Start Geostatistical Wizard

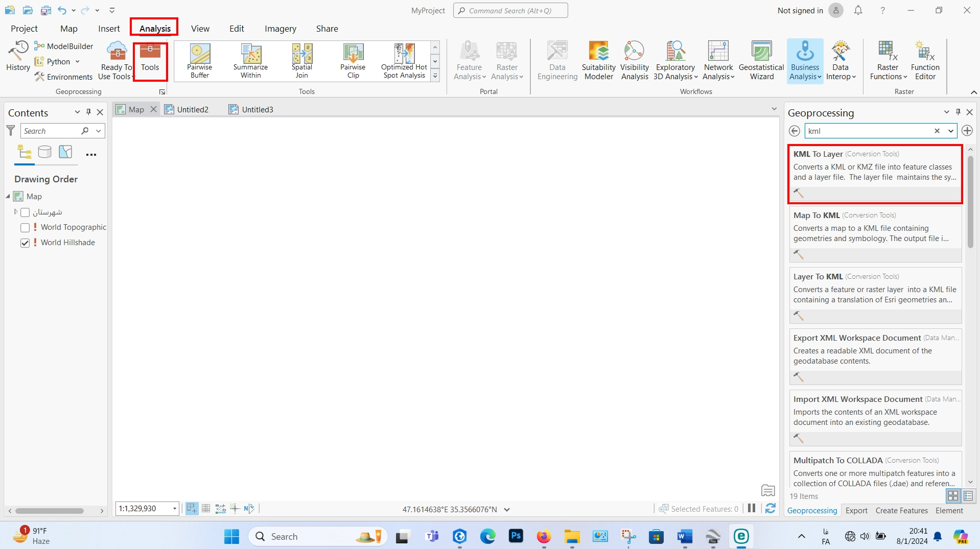click(x=761, y=60)
